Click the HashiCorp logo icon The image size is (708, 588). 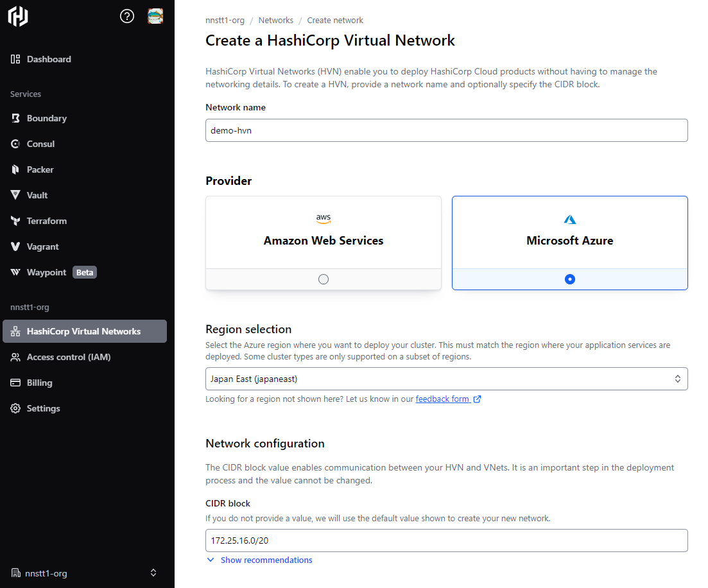18,16
